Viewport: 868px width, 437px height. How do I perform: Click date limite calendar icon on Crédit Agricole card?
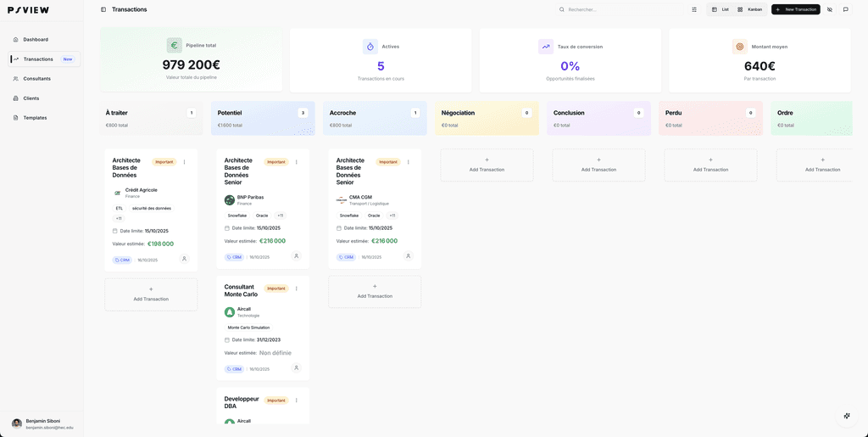coord(115,231)
